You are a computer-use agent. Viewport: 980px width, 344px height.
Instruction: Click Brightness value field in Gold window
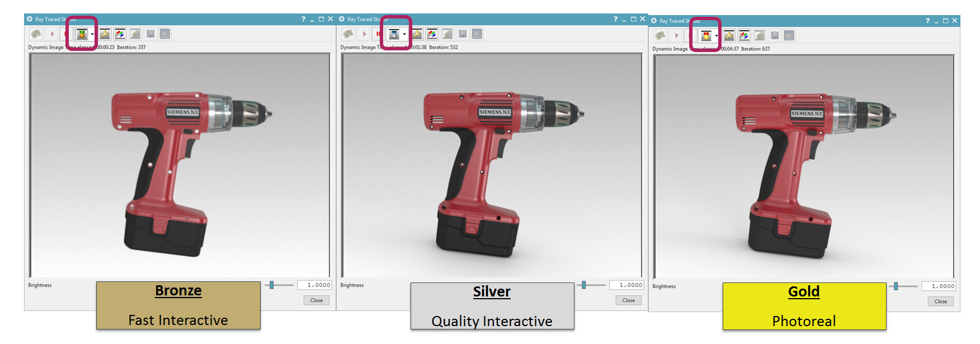[939, 286]
